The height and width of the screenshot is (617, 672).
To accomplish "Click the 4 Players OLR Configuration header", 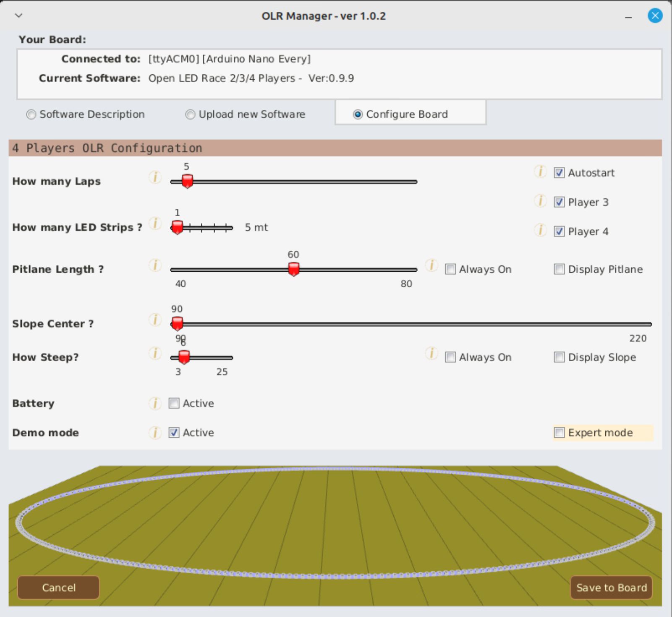I will 335,148.
